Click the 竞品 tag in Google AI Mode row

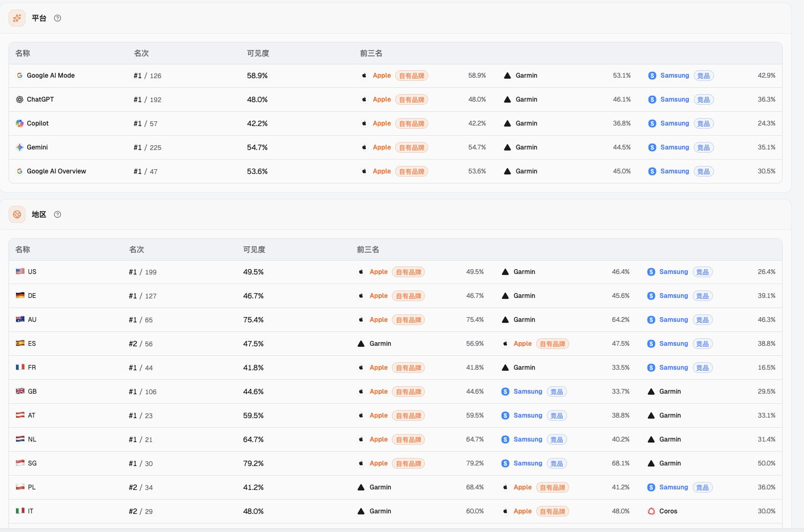(703, 76)
